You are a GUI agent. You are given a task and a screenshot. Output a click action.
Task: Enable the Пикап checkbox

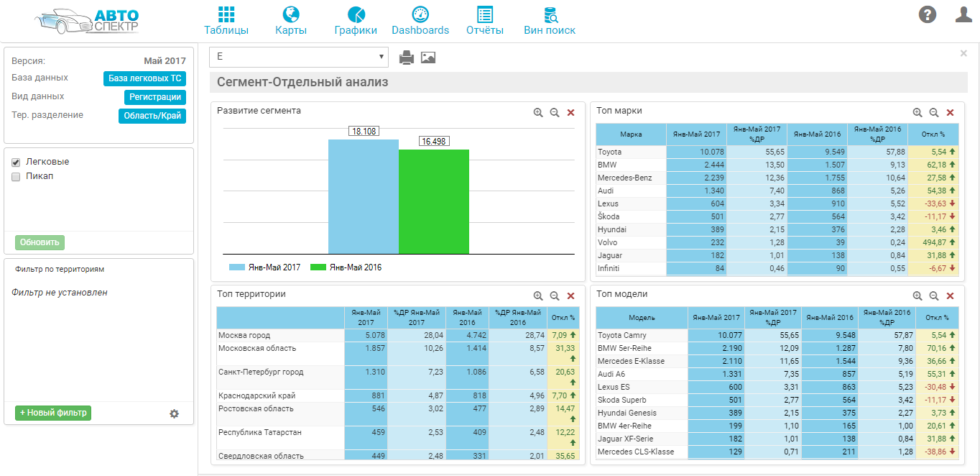pyautogui.click(x=15, y=176)
